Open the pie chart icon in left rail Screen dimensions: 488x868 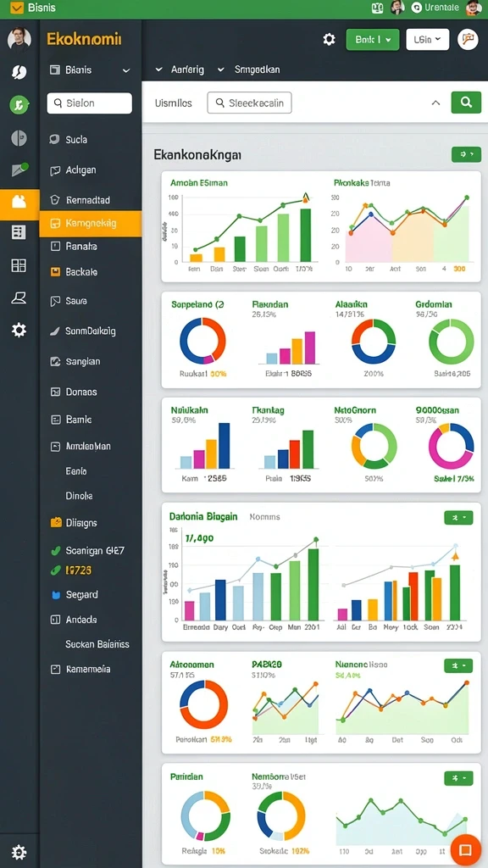coord(19,138)
